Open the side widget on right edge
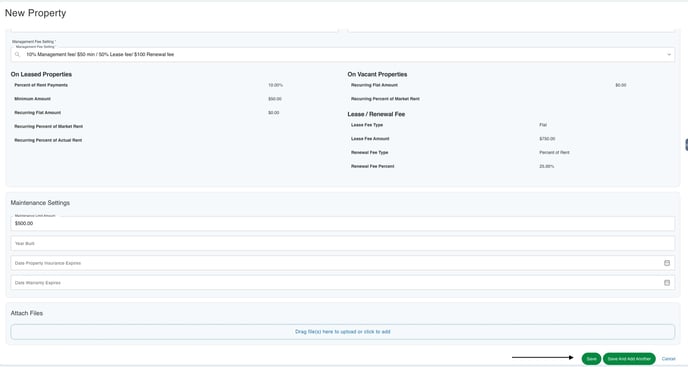 coord(686,144)
